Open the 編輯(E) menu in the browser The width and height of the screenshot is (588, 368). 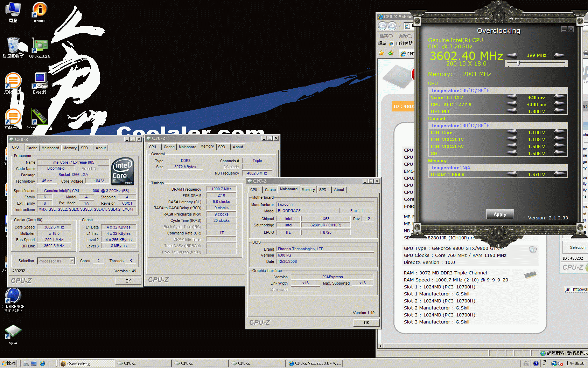405,36
